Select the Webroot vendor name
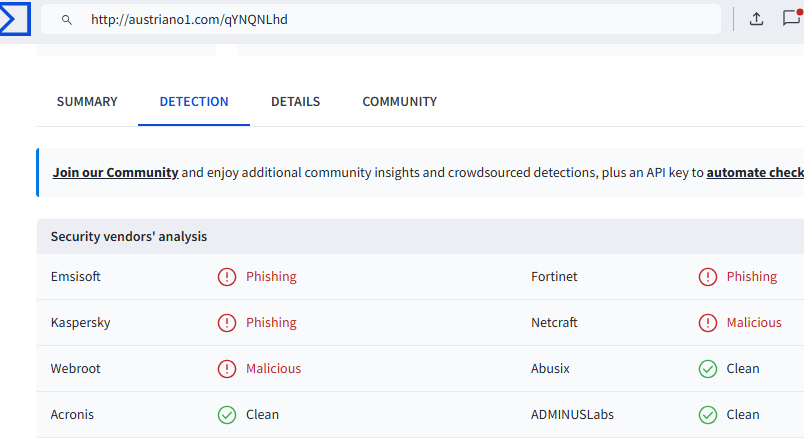The height and width of the screenshot is (438, 804). [x=75, y=368]
